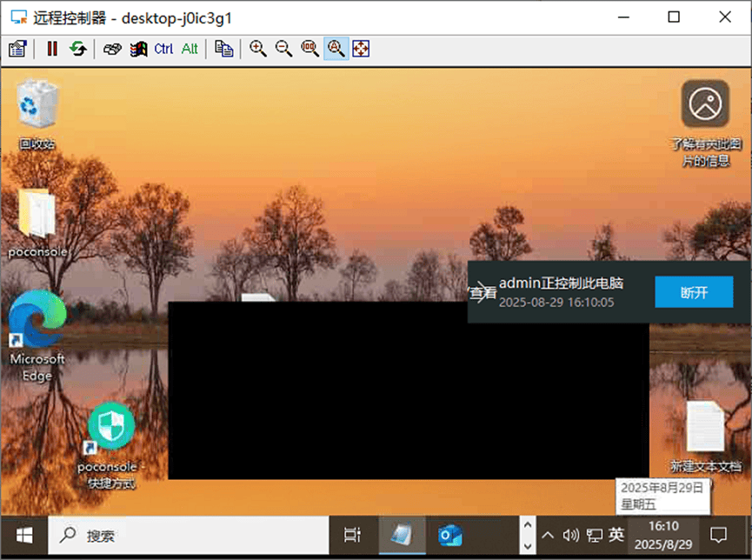
Task: Toggle the Alt key hold
Action: pos(190,49)
